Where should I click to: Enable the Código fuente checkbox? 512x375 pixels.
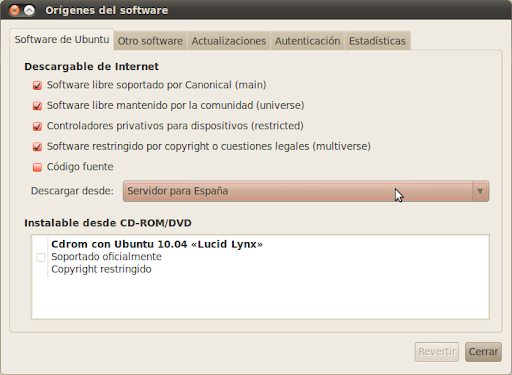click(x=37, y=167)
